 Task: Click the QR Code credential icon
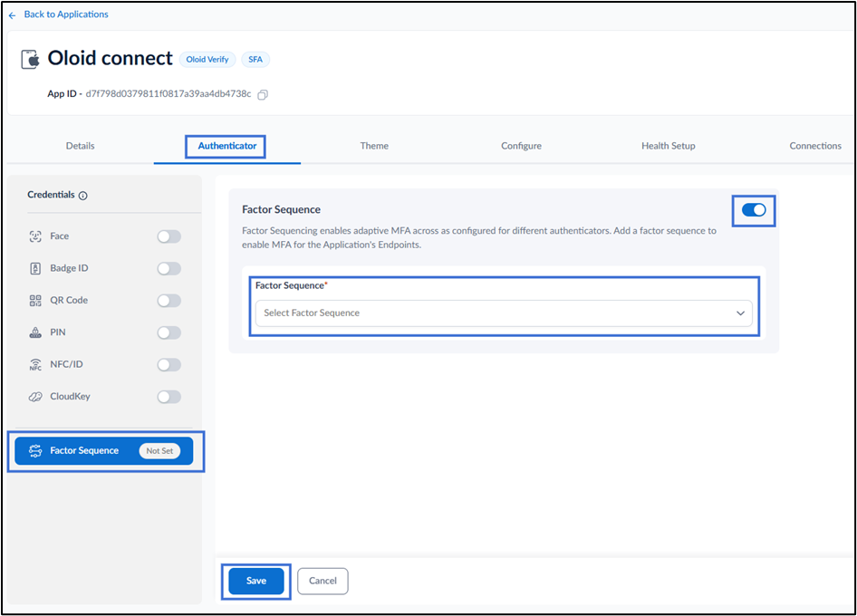tap(35, 301)
